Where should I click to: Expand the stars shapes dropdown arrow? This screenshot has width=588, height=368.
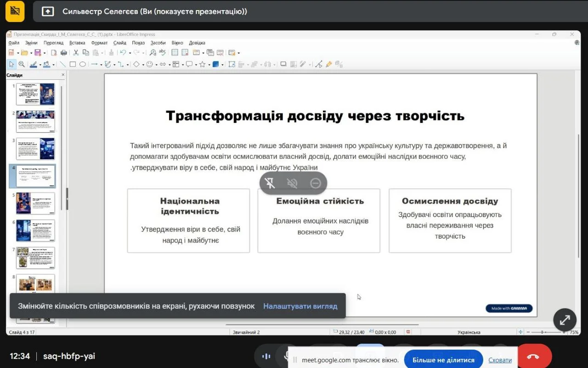click(x=209, y=65)
